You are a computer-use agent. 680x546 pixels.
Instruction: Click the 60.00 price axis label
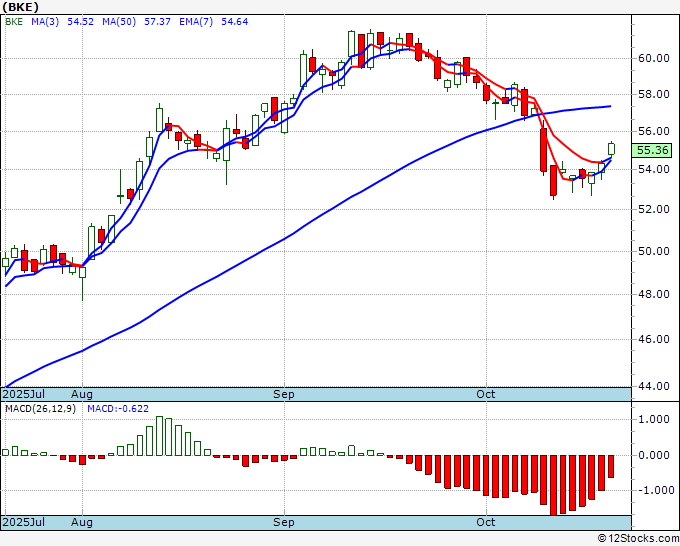point(654,58)
